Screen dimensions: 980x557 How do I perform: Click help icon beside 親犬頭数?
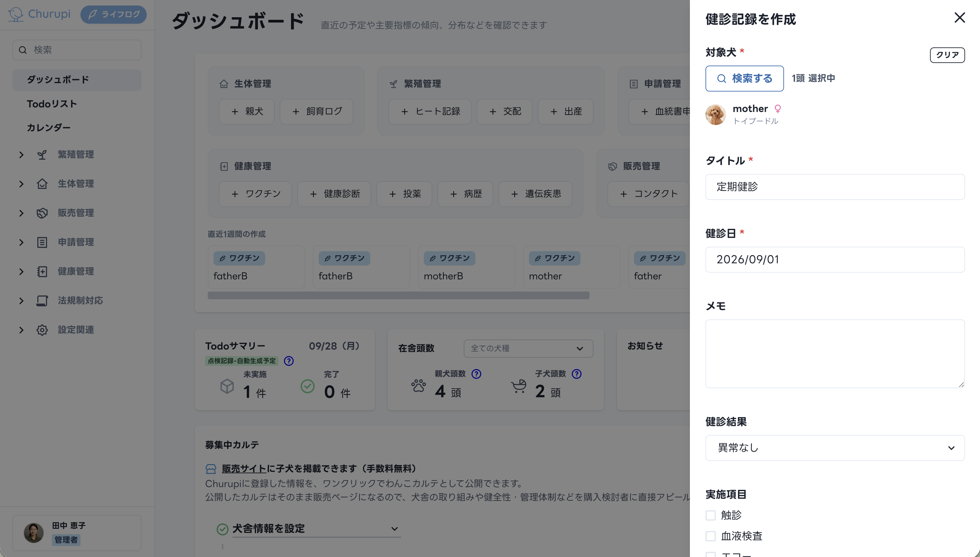tap(476, 374)
